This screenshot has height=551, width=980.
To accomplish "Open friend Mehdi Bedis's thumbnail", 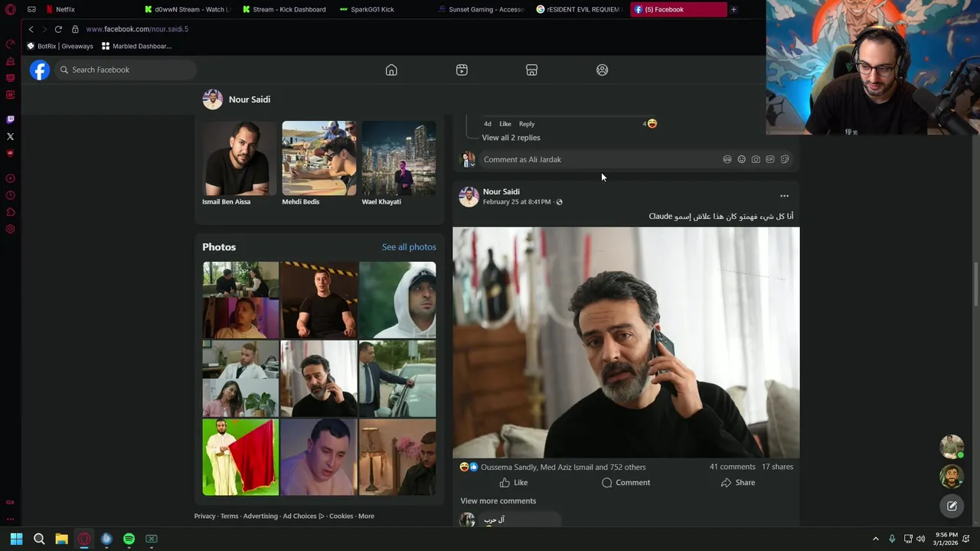I will (x=319, y=158).
